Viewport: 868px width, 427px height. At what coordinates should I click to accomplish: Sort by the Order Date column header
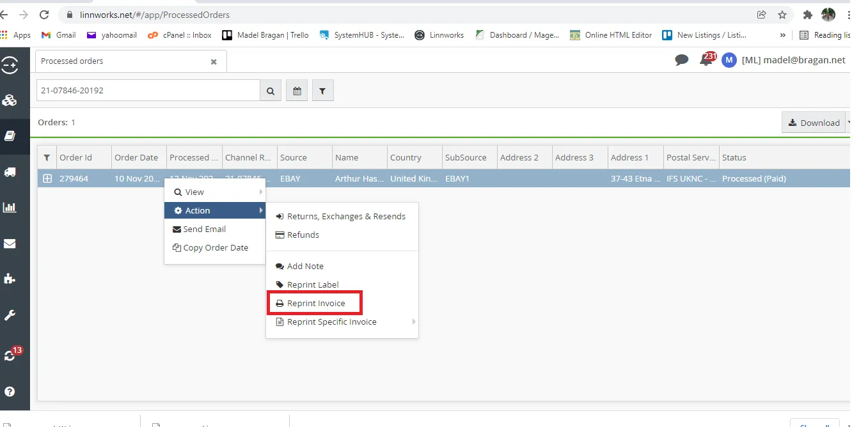[x=139, y=157]
